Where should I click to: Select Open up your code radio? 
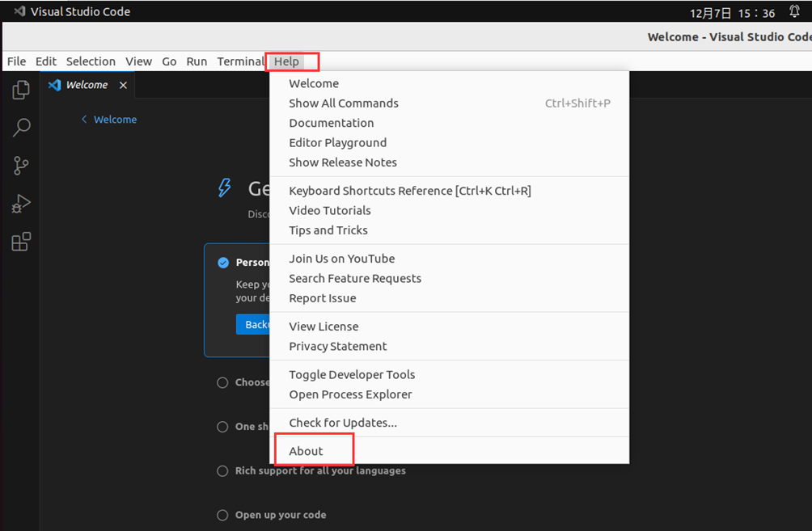point(222,515)
